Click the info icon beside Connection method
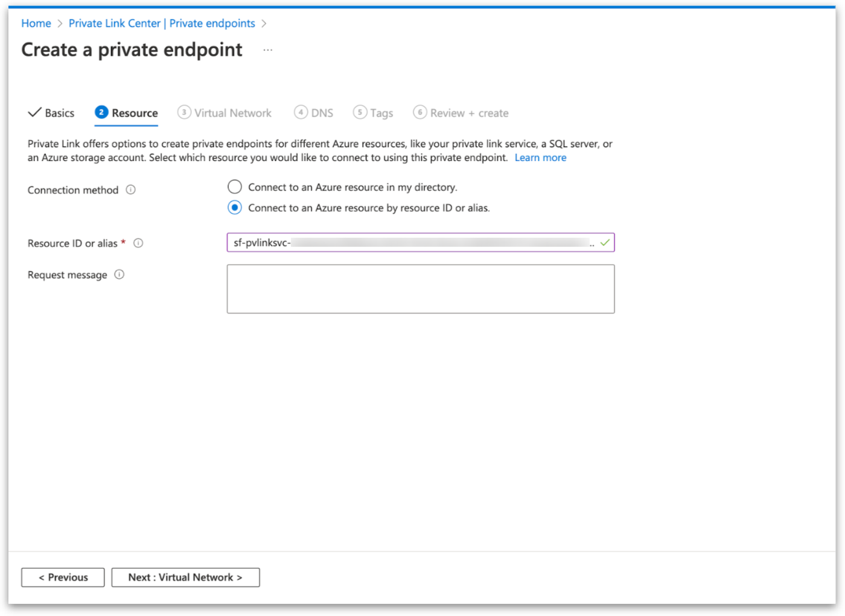 click(130, 190)
